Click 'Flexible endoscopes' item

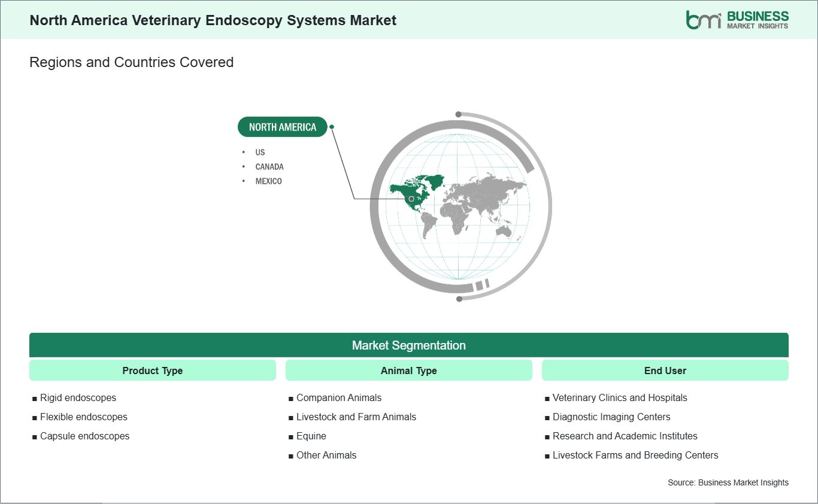(84, 417)
